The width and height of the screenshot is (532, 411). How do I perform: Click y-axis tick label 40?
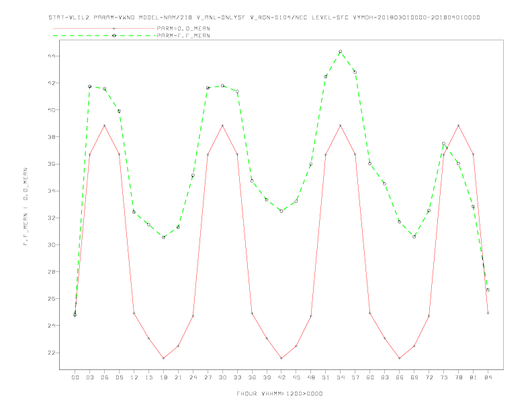(x=52, y=110)
